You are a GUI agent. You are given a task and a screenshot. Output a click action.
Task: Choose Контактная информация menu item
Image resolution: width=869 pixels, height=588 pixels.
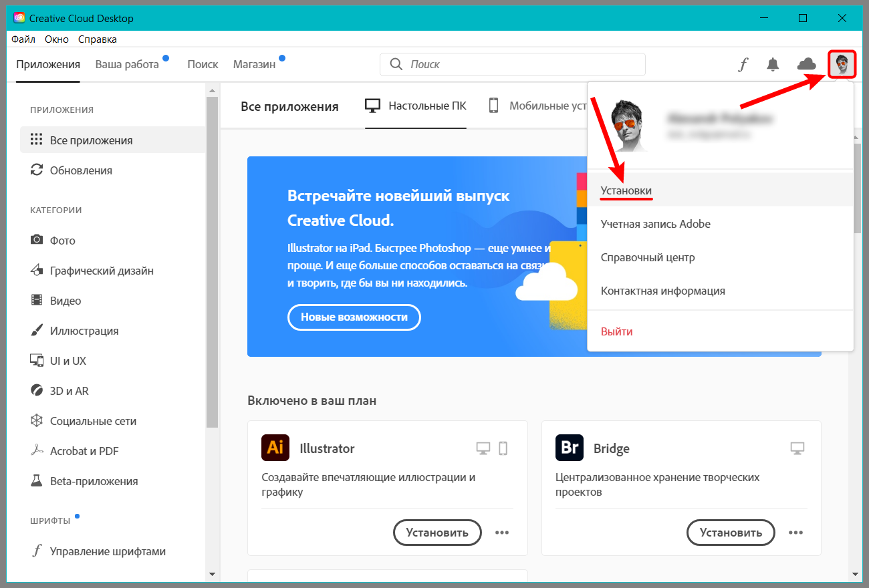[x=721, y=291]
